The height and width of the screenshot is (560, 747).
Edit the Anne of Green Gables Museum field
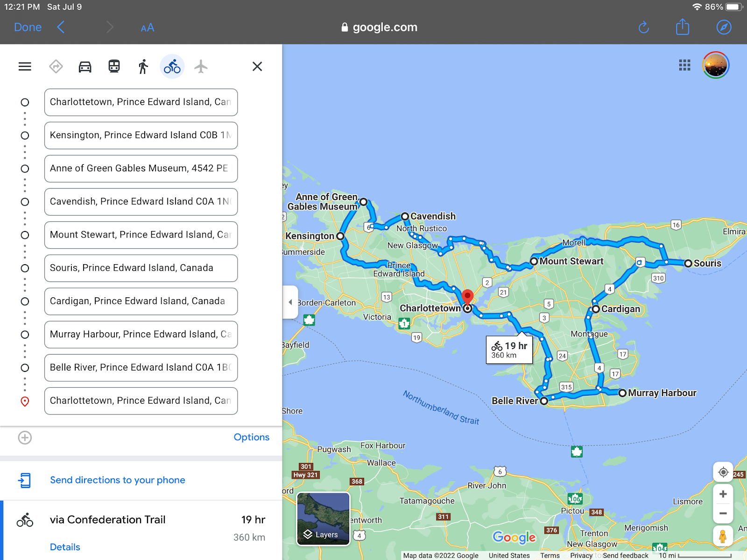point(141,168)
